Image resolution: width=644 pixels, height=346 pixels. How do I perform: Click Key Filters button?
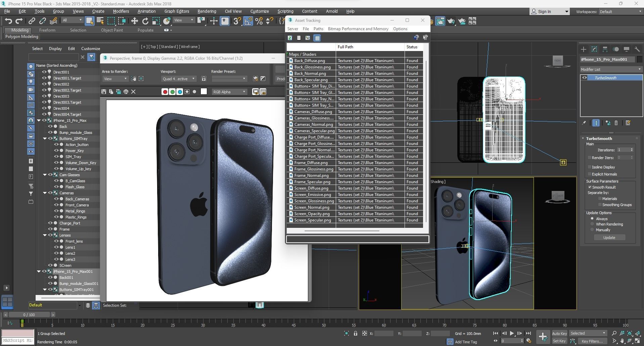click(592, 341)
